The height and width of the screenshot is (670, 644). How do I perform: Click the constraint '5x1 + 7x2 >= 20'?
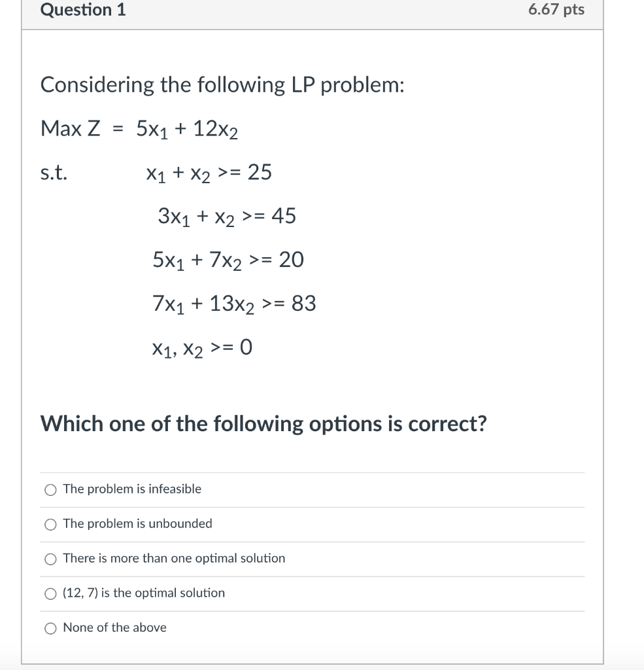pyautogui.click(x=228, y=260)
